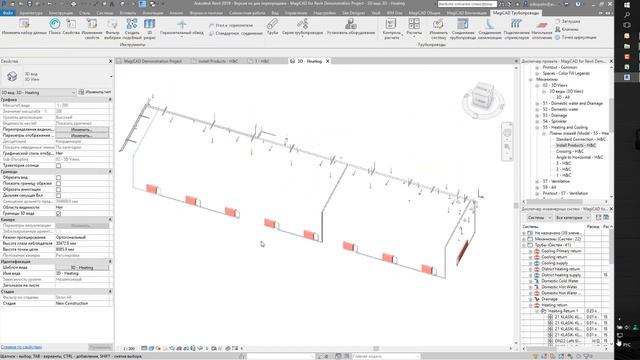The width and height of the screenshot is (640, 360).
Task: Click Изменить for Параметры отображения
Action: (x=82, y=136)
